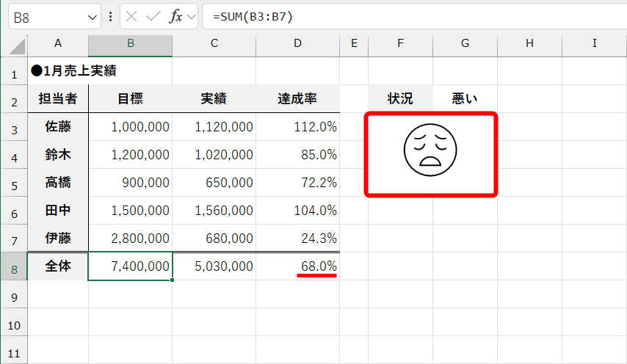Click the Cancel (X) formula bar icon
The height and width of the screenshot is (364, 627).
coord(131,16)
